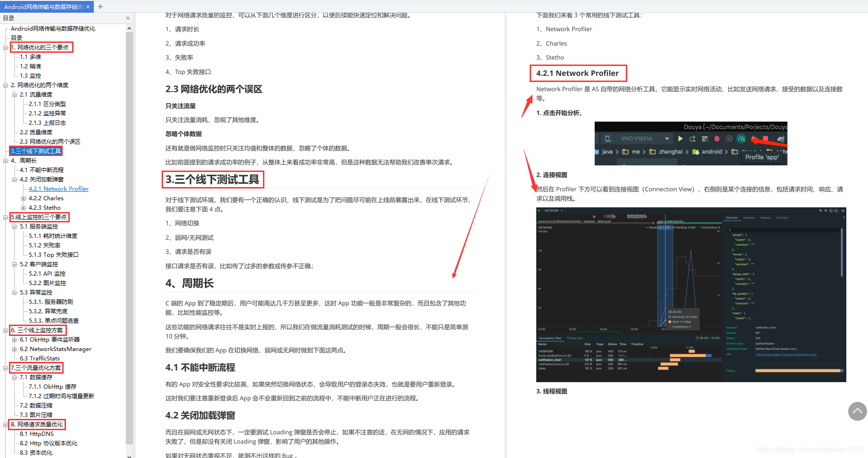Jump to '1.3 监控' in the outline
This screenshot has height=458, width=868.
tap(30, 76)
